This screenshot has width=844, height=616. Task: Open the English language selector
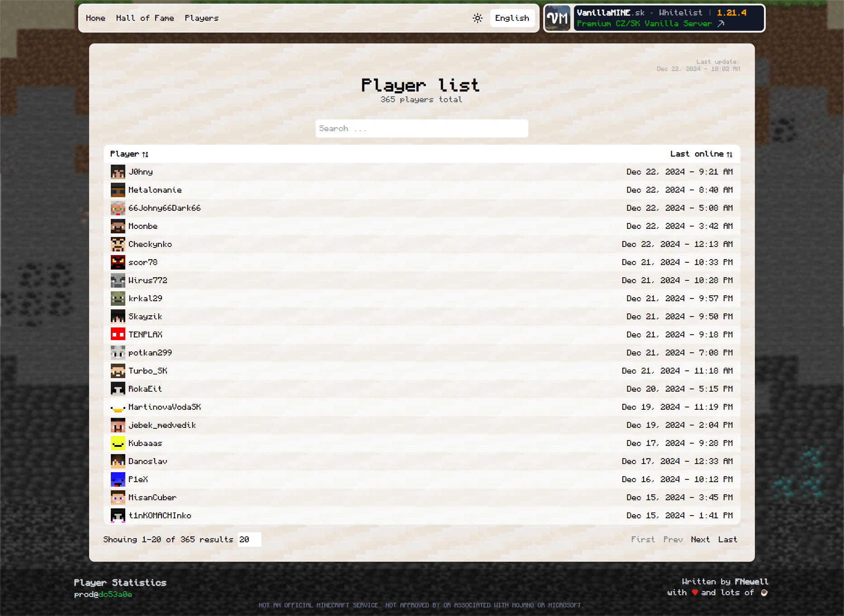click(x=512, y=18)
